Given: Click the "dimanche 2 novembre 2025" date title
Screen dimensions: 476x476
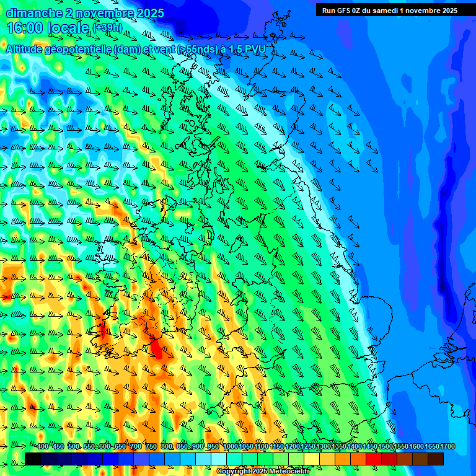Looking at the screenshot, I should pyautogui.click(x=85, y=13).
